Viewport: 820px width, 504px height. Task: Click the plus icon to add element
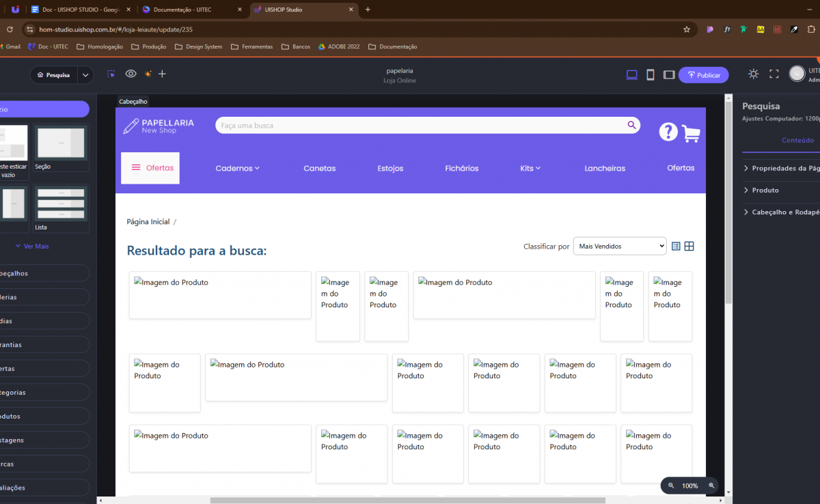pos(162,74)
